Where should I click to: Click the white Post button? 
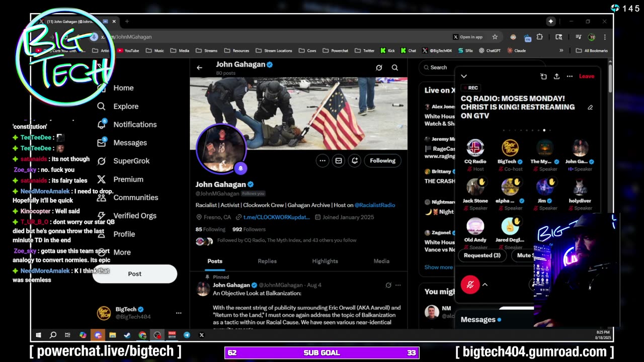(135, 274)
